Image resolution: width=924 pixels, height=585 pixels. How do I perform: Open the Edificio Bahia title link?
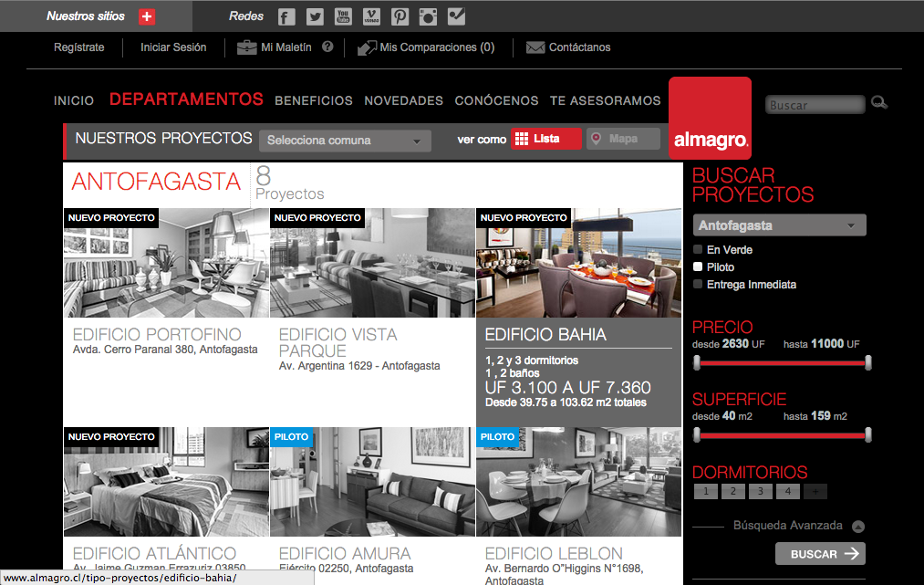[x=545, y=335]
